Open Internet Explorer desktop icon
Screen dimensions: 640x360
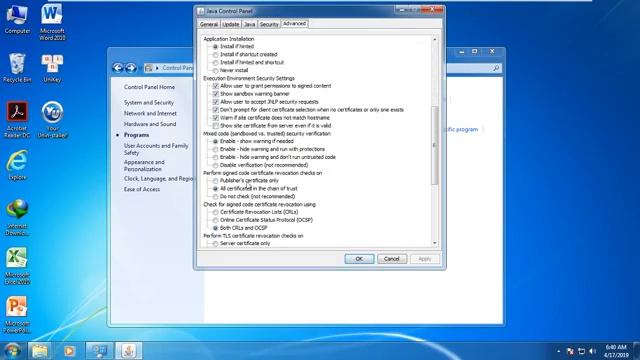tap(17, 165)
